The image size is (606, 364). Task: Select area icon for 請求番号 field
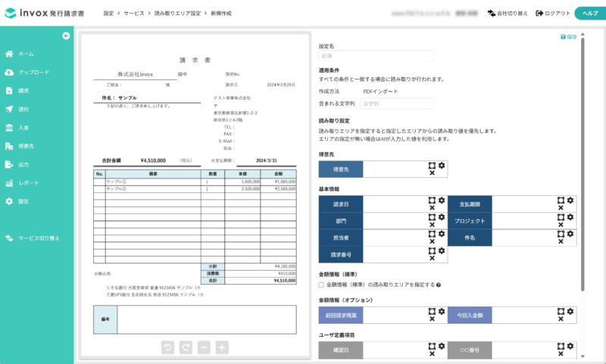click(x=432, y=251)
